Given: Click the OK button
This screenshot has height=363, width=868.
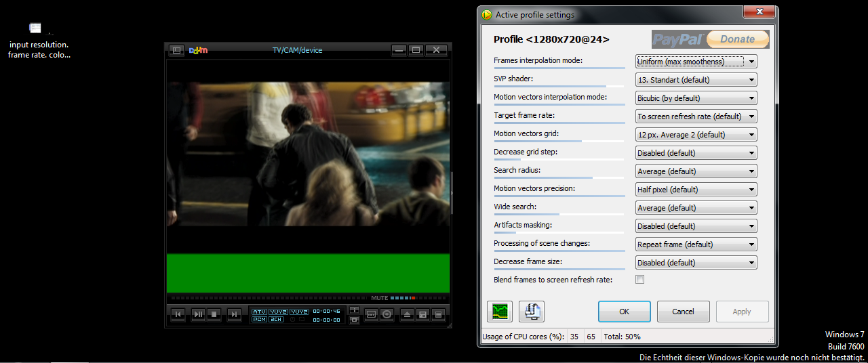Looking at the screenshot, I should click(624, 312).
